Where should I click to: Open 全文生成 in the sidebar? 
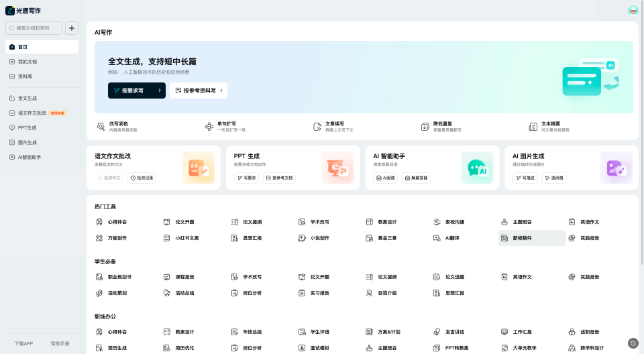(x=42, y=98)
